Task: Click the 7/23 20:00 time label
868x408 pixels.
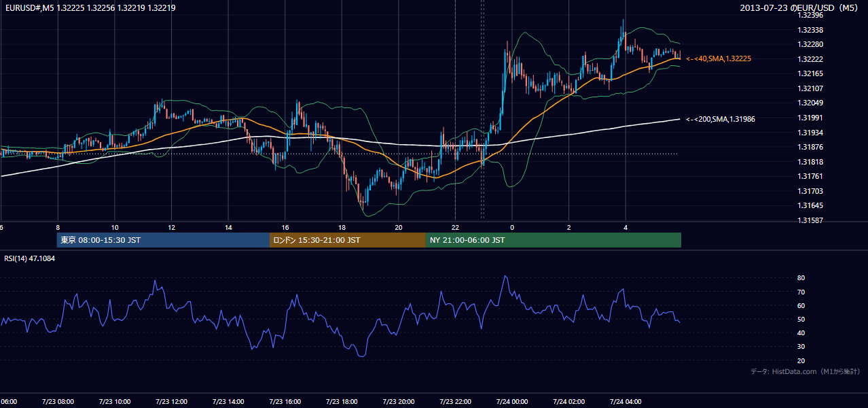Action: pos(398,401)
